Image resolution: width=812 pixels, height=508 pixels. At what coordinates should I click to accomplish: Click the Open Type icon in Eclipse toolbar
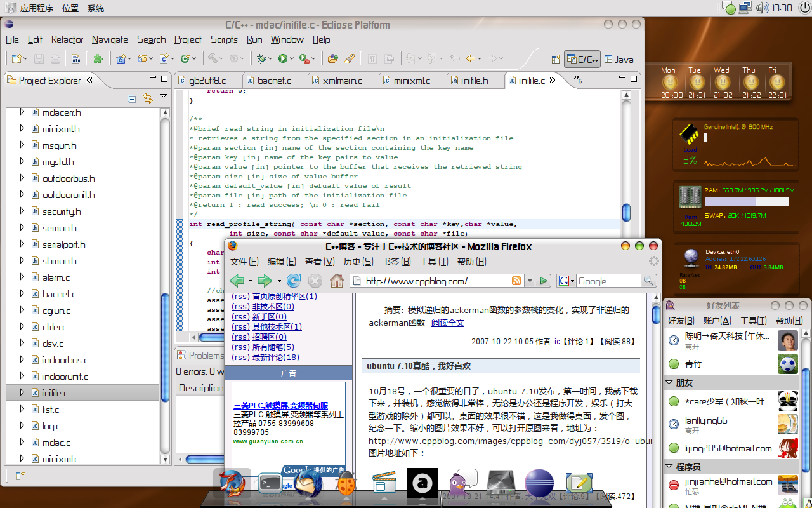(x=332, y=58)
